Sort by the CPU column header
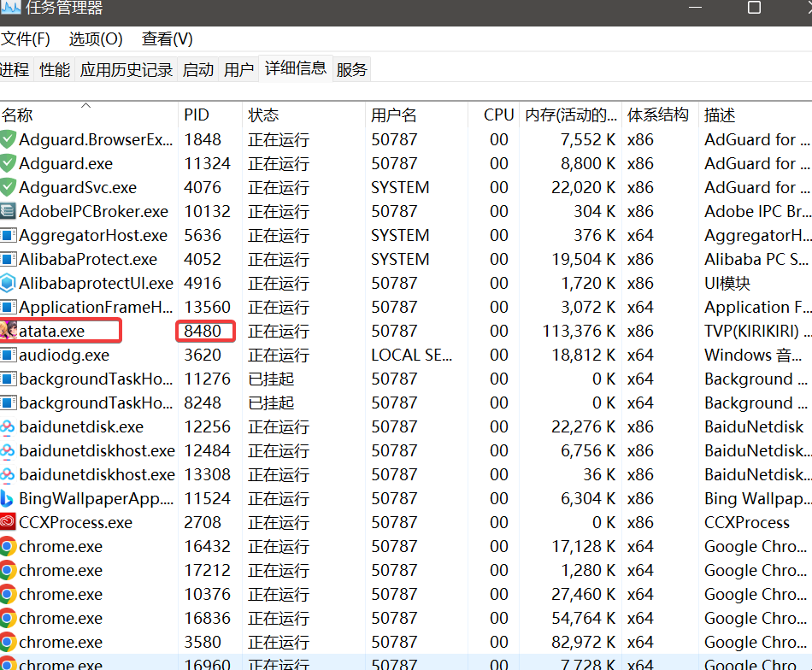 (498, 115)
